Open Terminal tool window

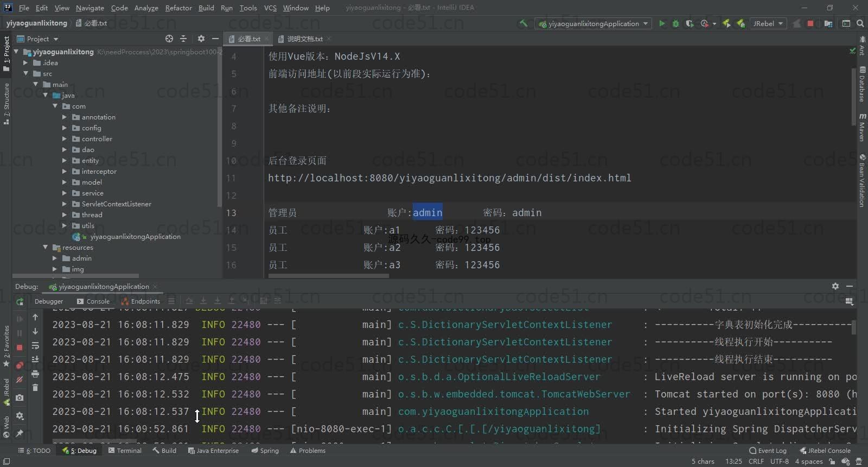pyautogui.click(x=125, y=451)
